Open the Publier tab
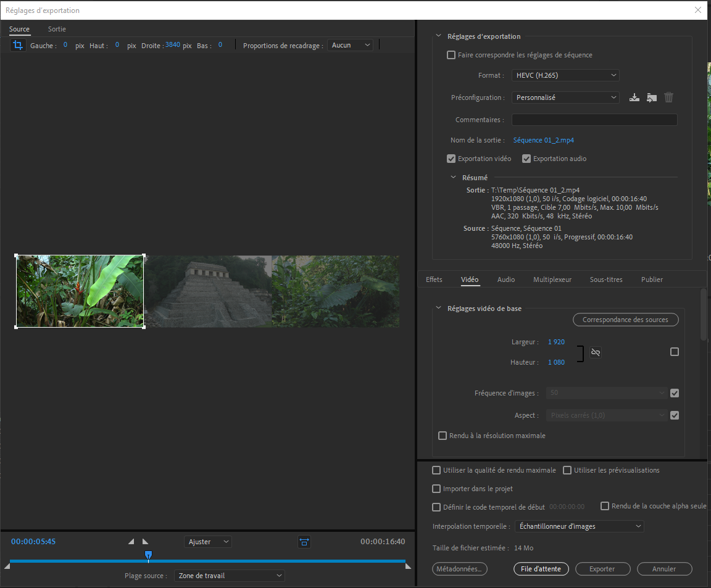This screenshot has height=588, width=711. click(x=652, y=280)
